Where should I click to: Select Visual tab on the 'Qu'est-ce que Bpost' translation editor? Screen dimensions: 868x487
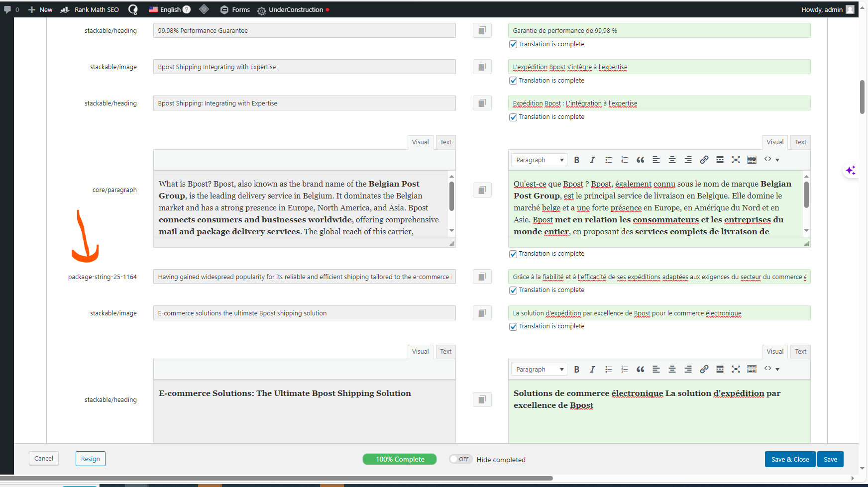coord(775,142)
